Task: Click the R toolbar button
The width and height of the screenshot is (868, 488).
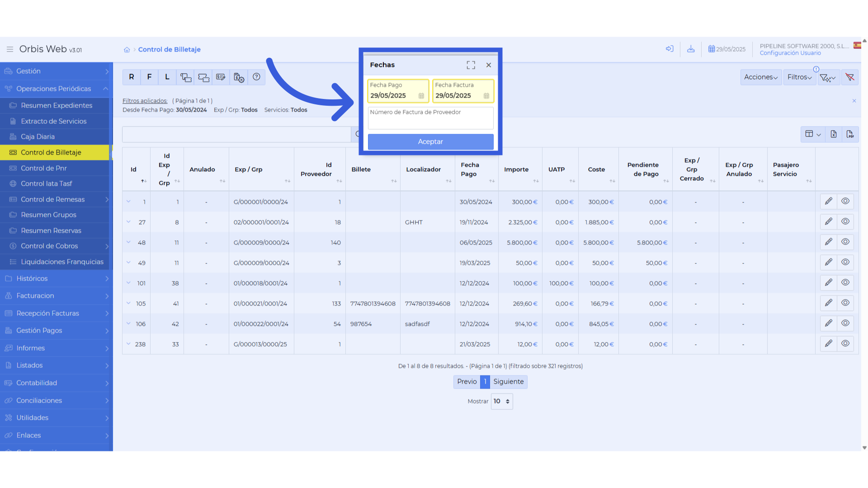Action: point(132,77)
